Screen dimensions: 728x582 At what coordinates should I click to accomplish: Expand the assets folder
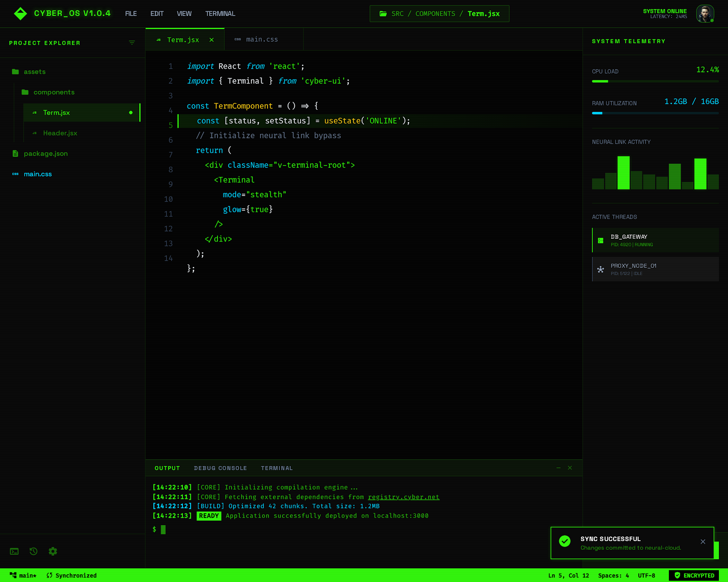pos(35,72)
